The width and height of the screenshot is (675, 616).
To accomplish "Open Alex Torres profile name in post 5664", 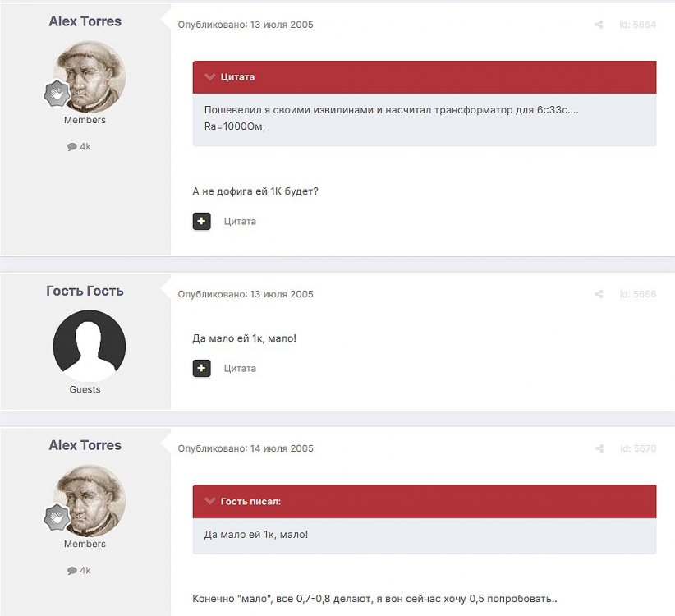I will 85,21.
